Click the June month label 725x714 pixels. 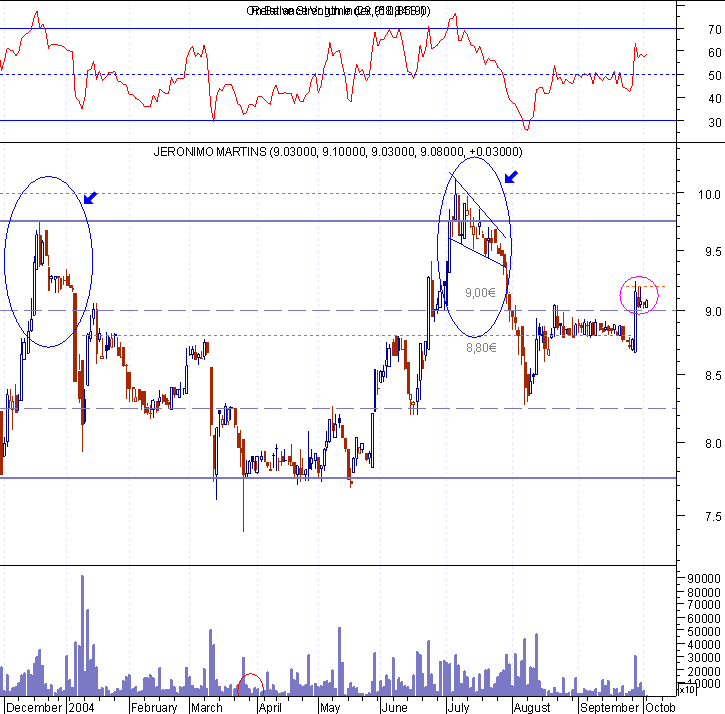point(394,708)
